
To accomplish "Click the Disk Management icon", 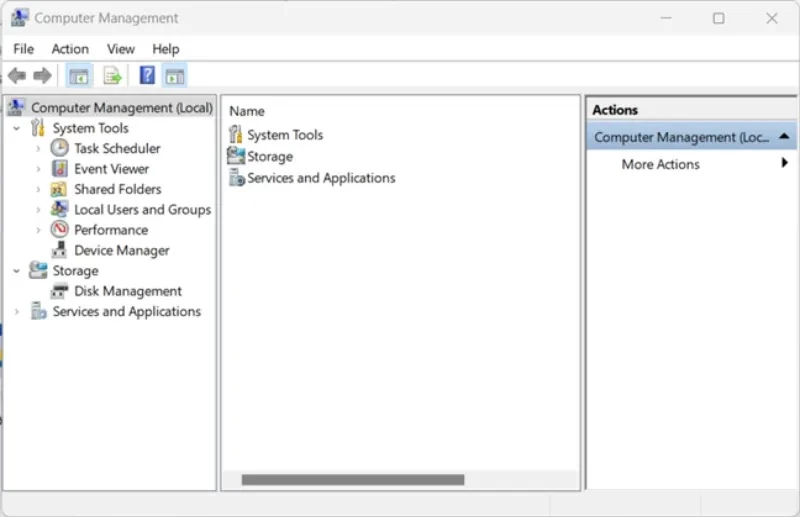I will [x=59, y=291].
